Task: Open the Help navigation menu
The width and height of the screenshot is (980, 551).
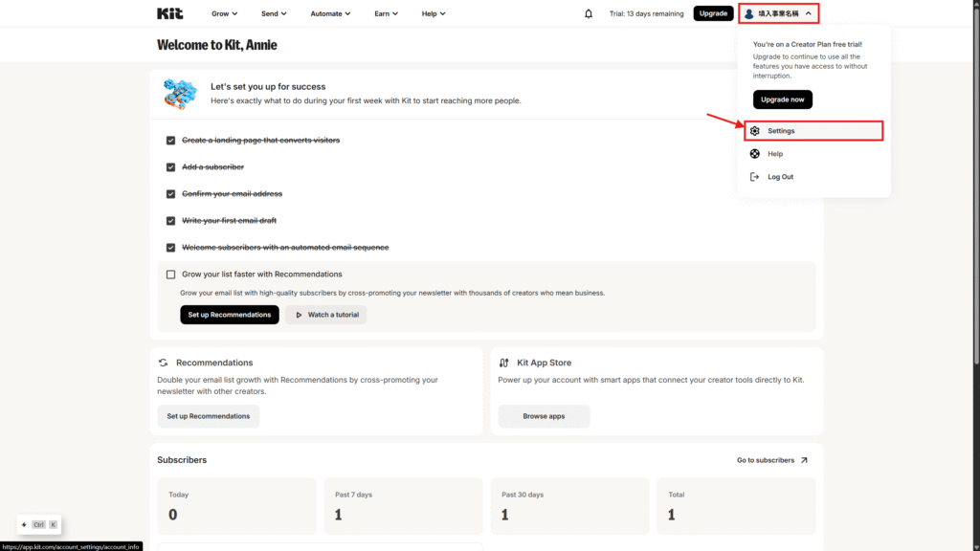Action: point(434,13)
